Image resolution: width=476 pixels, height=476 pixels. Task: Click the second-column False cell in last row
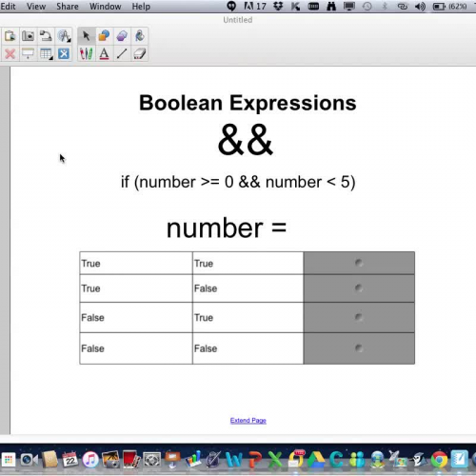point(248,348)
